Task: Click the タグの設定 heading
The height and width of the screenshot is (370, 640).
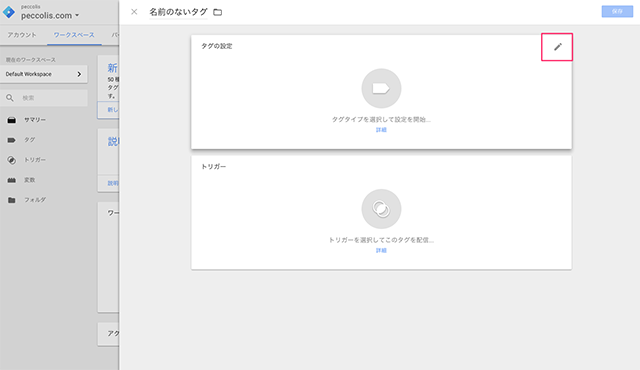Action: pos(217,46)
